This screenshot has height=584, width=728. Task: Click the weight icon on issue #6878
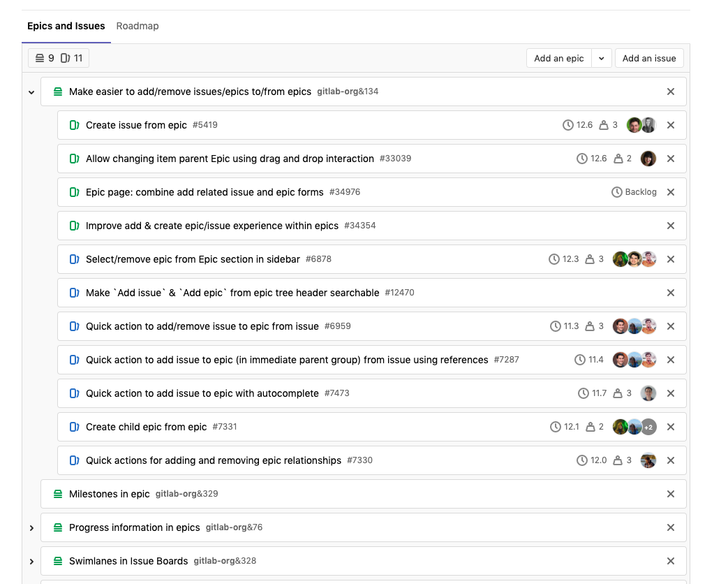point(590,259)
